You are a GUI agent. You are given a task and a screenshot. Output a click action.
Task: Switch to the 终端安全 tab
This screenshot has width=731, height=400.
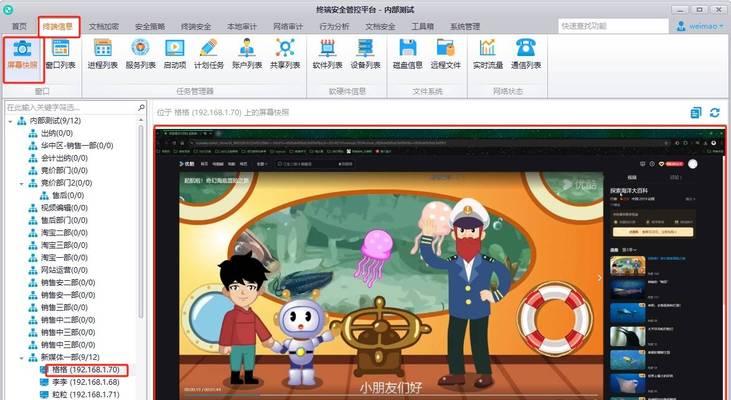pos(196,27)
